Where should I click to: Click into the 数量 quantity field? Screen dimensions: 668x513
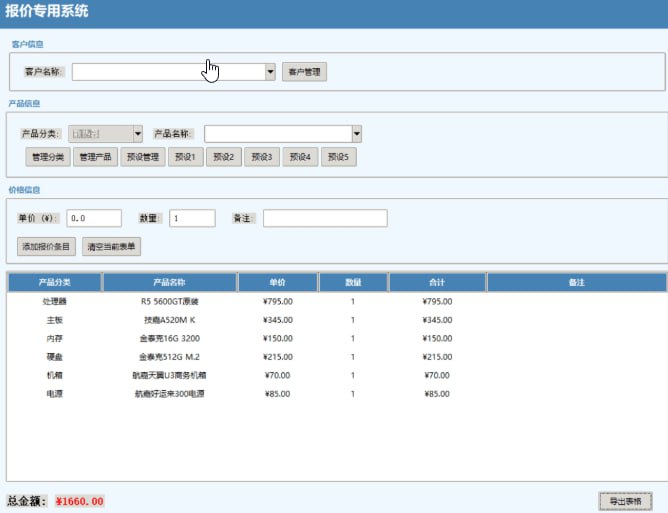pyautogui.click(x=192, y=218)
